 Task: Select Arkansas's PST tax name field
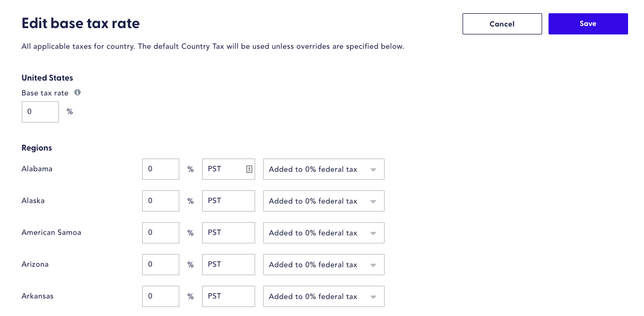coord(228,296)
